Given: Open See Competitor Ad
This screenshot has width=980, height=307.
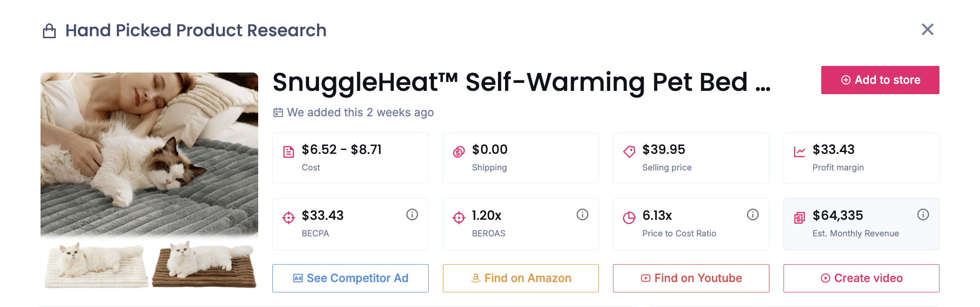Looking at the screenshot, I should pyautogui.click(x=350, y=278).
